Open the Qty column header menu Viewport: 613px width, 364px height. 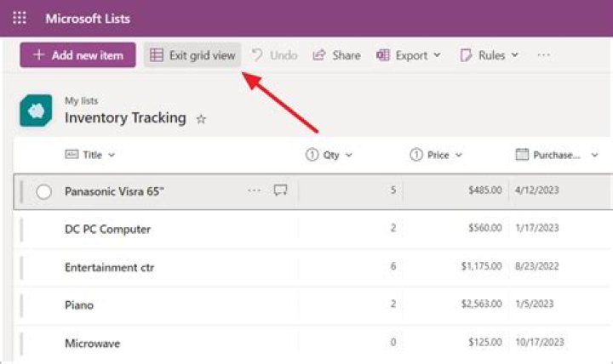[x=329, y=155]
